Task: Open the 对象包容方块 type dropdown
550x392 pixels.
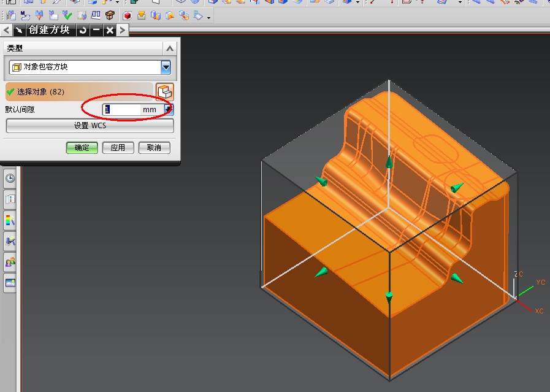Action: [166, 67]
